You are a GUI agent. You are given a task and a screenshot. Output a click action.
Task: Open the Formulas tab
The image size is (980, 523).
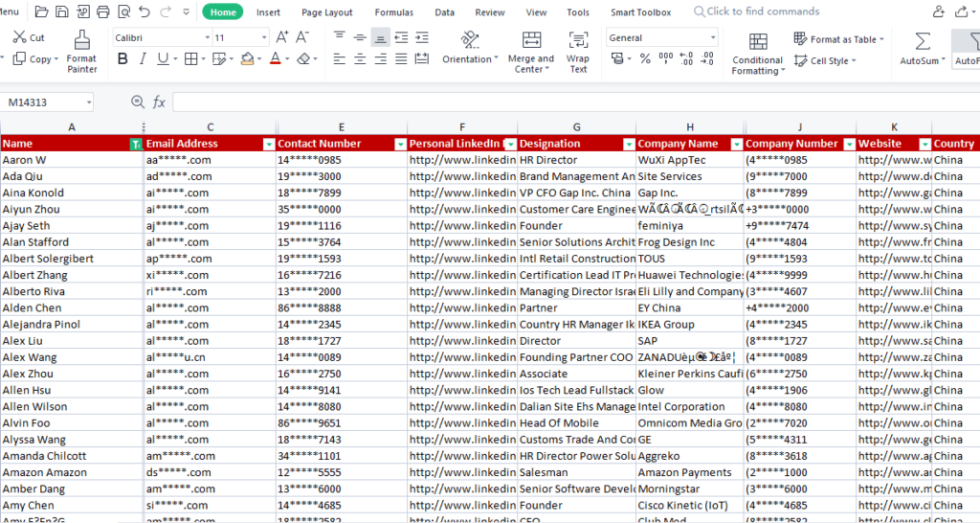tap(393, 11)
